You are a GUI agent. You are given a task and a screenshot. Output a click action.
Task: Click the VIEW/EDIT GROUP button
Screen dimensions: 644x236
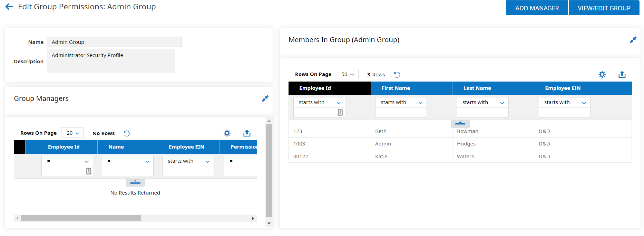tap(604, 8)
